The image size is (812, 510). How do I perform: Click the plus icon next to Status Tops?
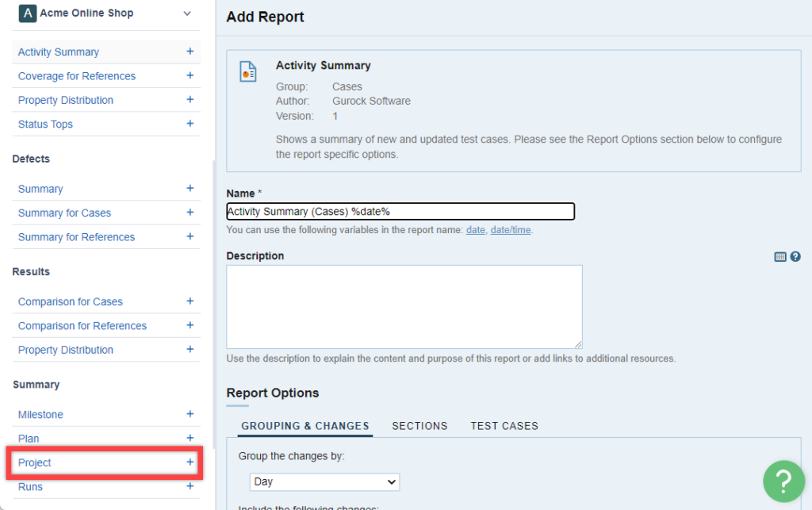pyautogui.click(x=190, y=124)
